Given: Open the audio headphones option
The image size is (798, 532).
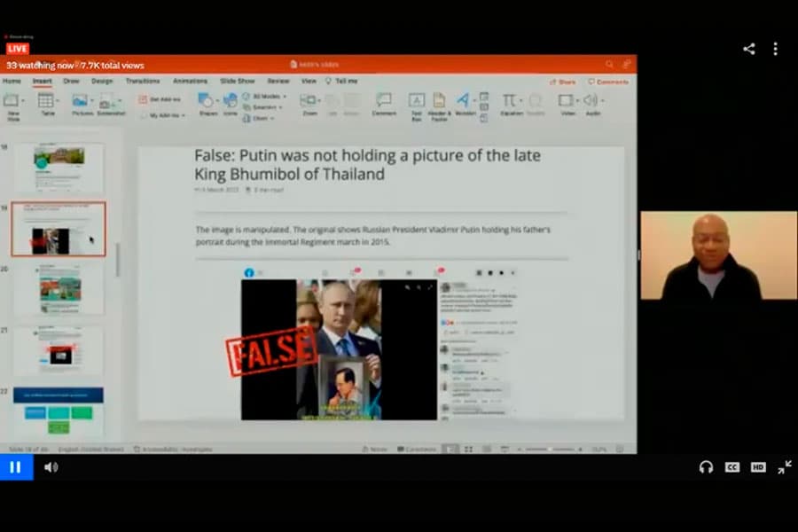Looking at the screenshot, I should 706,467.
